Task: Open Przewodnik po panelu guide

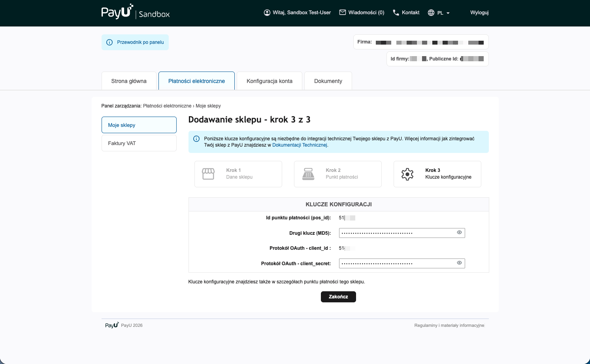Action: pyautogui.click(x=135, y=42)
